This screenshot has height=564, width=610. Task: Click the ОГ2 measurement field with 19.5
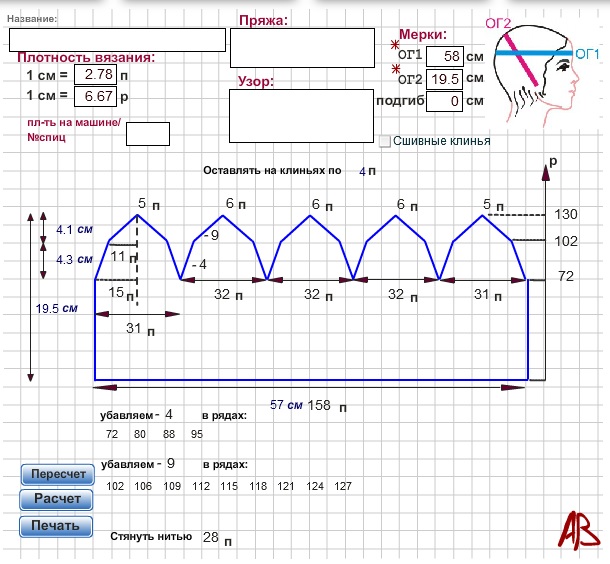tap(445, 79)
